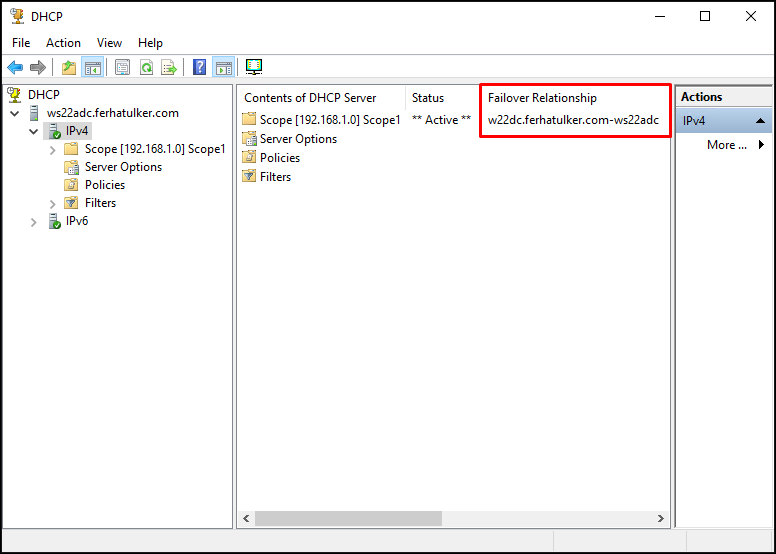Open the File menu
Screen dimensions: 776x554
point(21,43)
